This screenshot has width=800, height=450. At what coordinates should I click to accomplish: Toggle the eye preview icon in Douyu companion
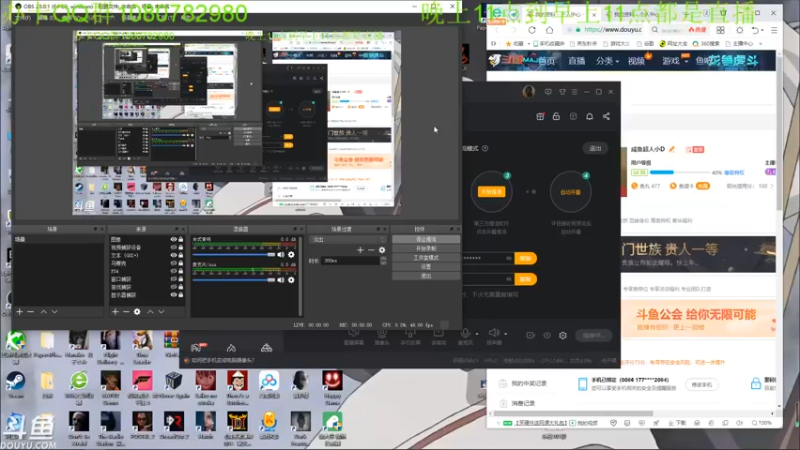pos(547,335)
